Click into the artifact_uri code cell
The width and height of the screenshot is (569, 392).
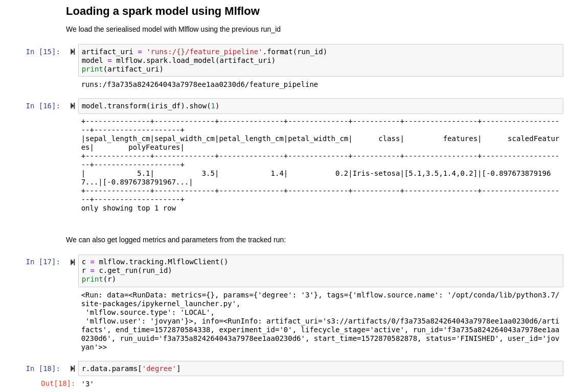click(x=321, y=60)
